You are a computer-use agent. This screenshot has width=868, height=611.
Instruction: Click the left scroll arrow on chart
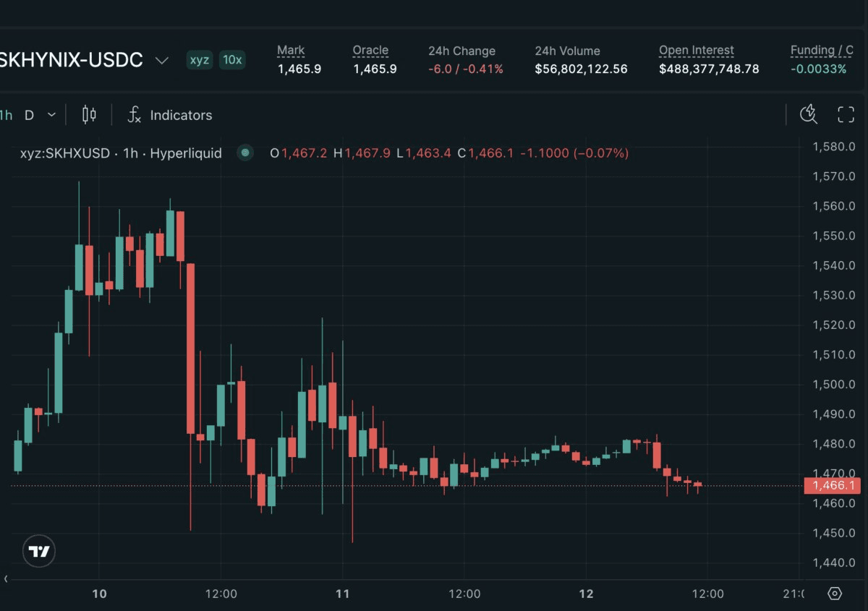click(6, 578)
